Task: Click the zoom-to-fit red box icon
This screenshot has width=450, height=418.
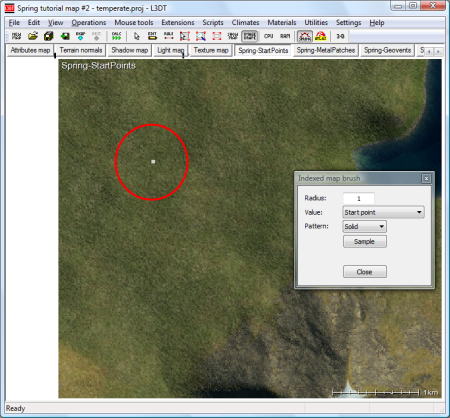Action: pos(217,36)
